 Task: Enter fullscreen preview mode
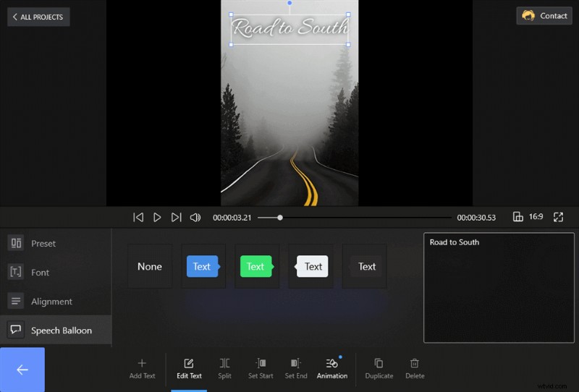pos(558,217)
